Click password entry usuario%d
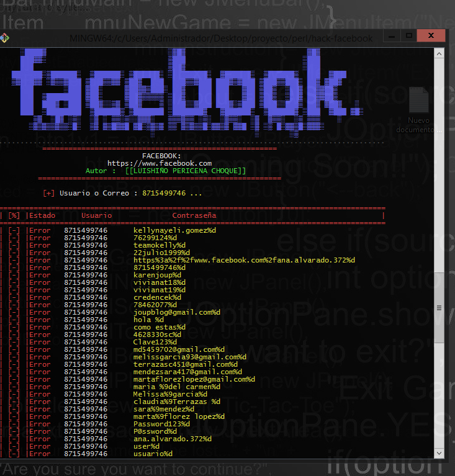Viewport: 455px width, 476px height. tap(153, 454)
